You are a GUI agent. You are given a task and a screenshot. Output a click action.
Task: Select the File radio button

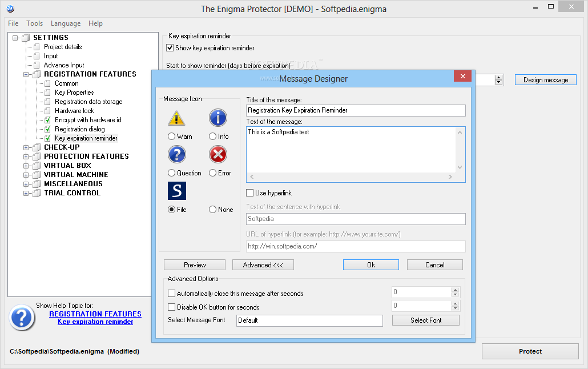point(171,210)
